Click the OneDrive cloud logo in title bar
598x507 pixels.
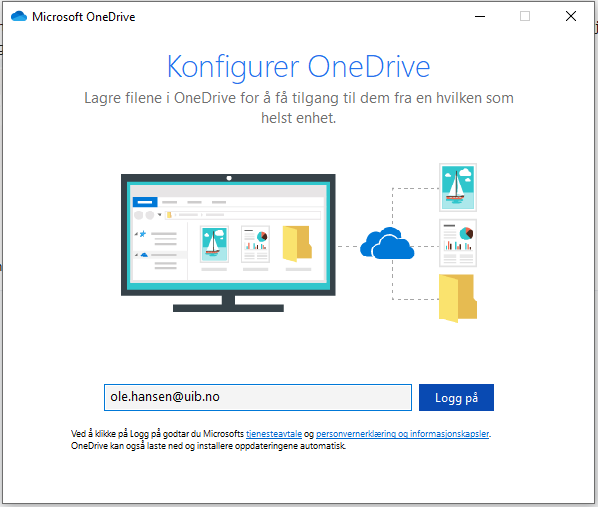pyautogui.click(x=19, y=16)
